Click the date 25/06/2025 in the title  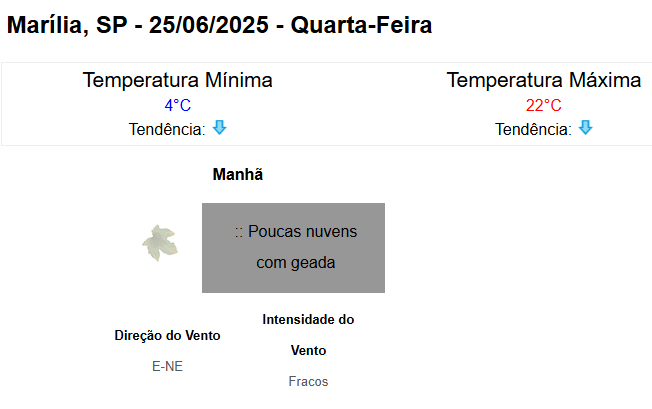209,26
